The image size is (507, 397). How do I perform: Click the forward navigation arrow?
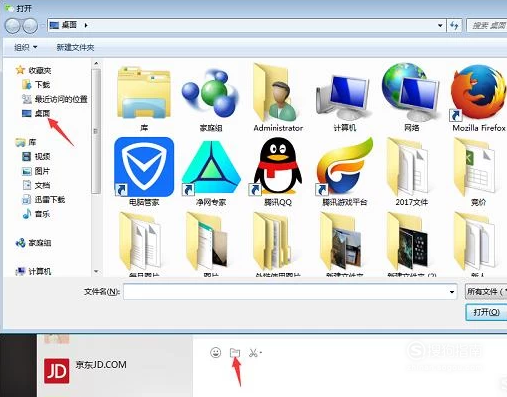point(30,26)
